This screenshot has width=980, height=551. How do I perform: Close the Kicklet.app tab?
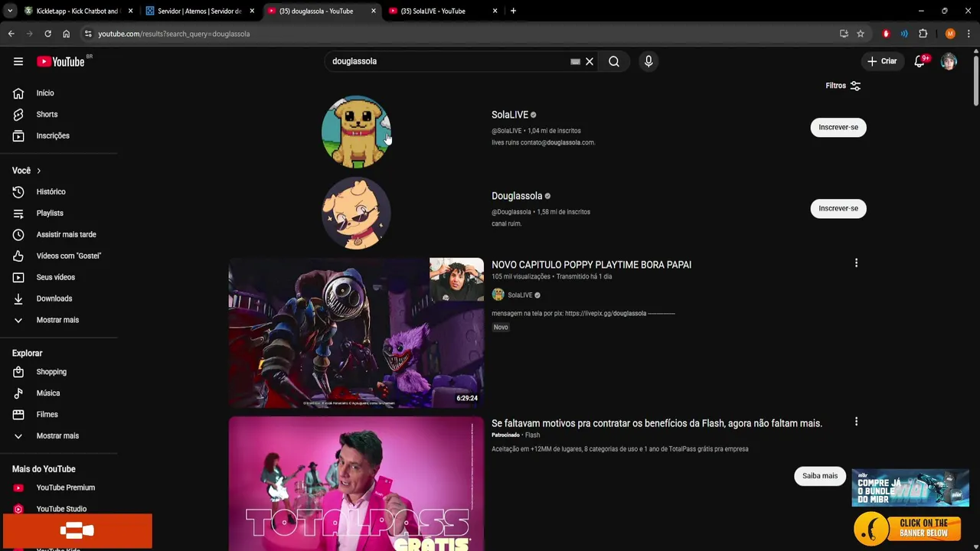tap(130, 11)
